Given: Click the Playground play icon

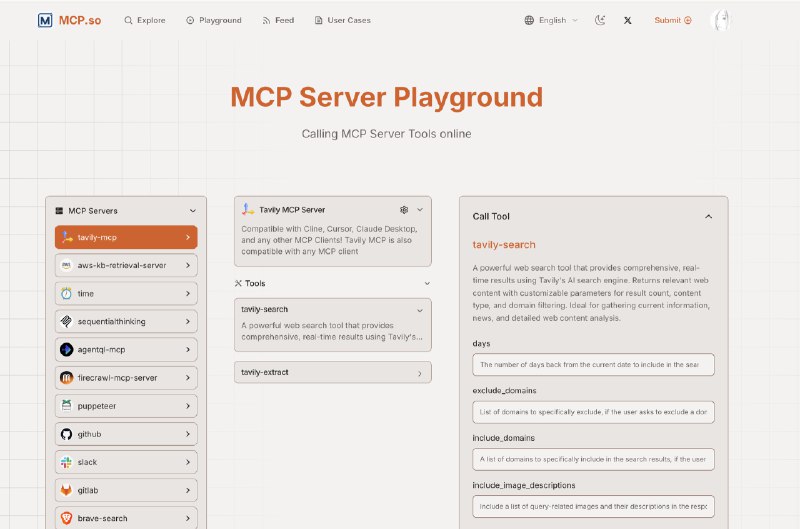Looking at the screenshot, I should (190, 20).
